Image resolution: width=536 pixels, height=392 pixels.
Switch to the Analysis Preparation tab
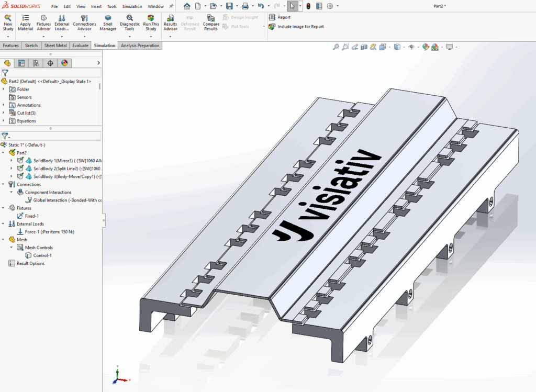(141, 45)
